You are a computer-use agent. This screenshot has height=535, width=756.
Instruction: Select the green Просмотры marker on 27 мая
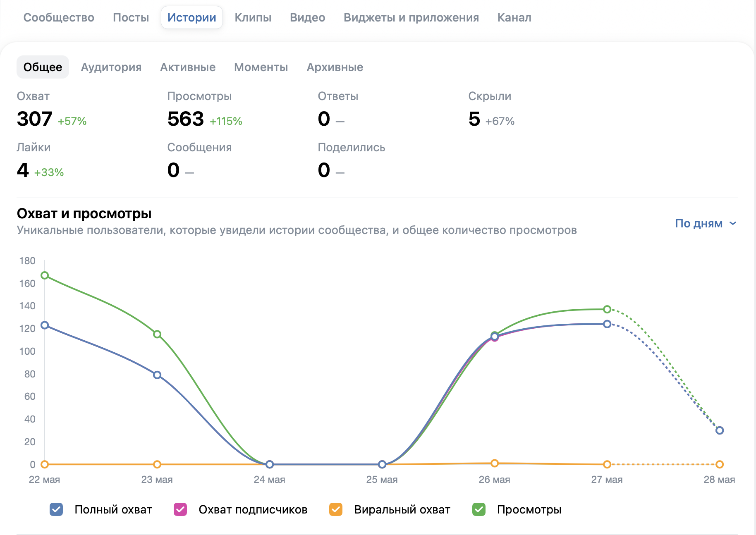point(607,309)
